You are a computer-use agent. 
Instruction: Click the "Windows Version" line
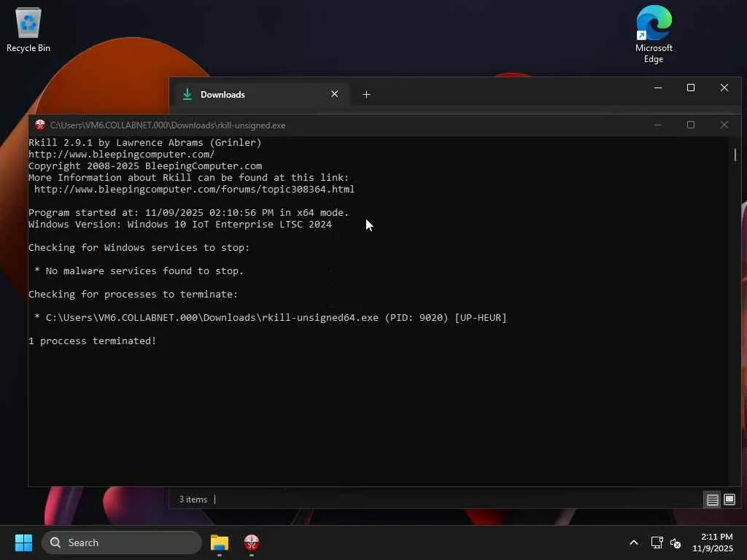point(180,225)
